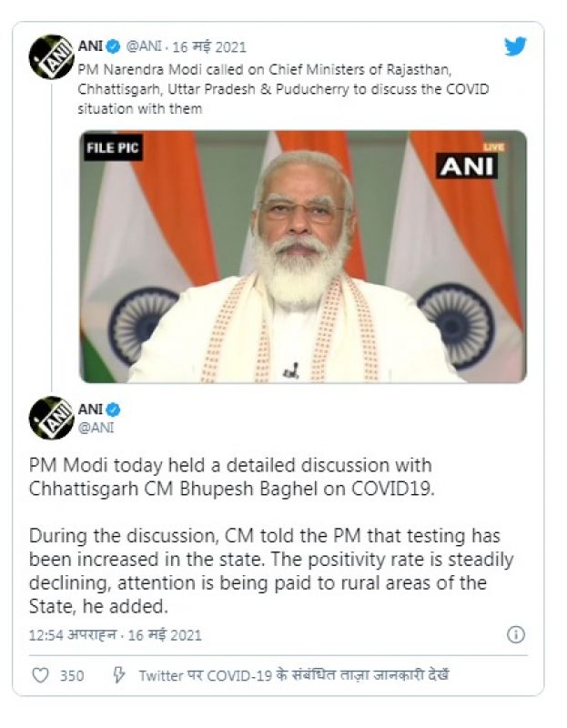Open the @ANI handle in the quoted tweet header

(144, 46)
